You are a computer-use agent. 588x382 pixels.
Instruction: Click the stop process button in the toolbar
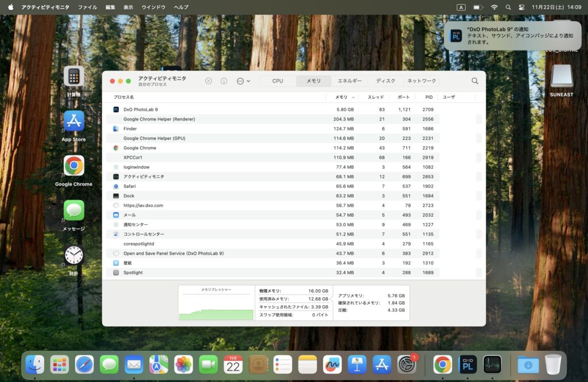(208, 81)
